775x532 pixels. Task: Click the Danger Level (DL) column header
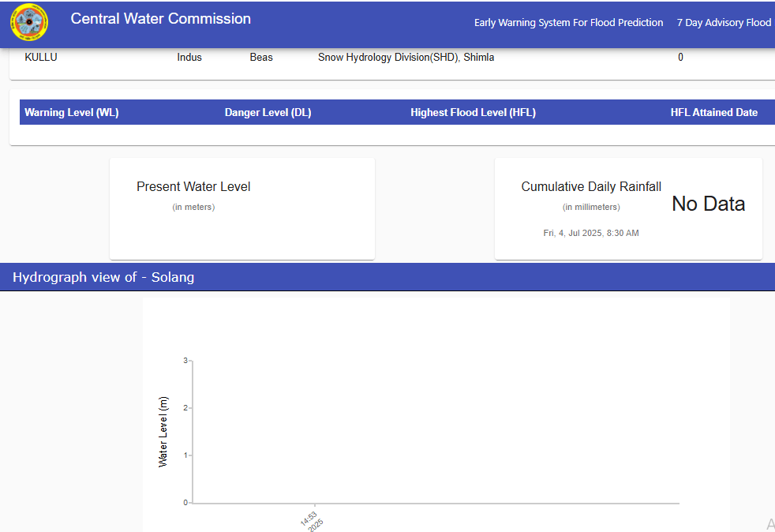[x=268, y=113]
